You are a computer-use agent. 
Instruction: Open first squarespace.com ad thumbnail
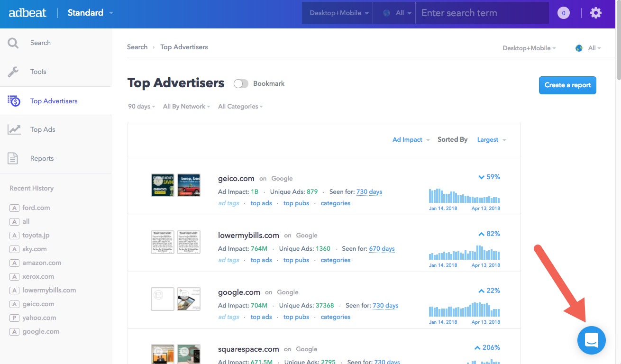pyautogui.click(x=163, y=354)
